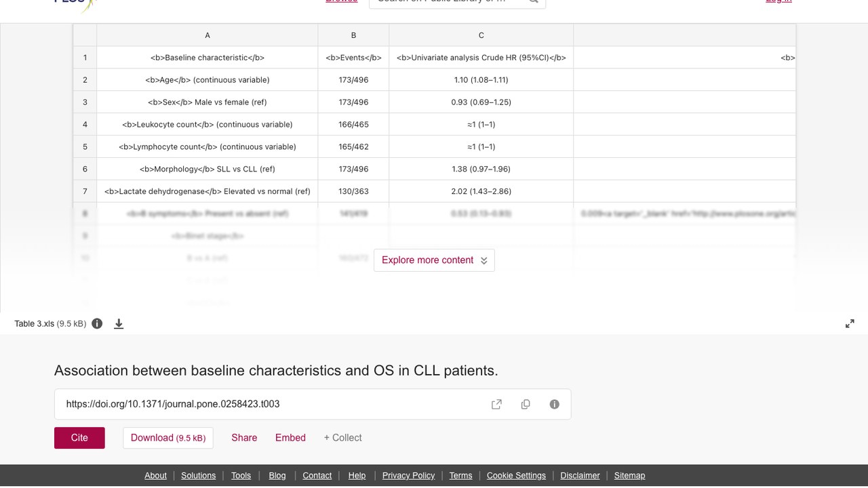Open the Embed option
This screenshot has width=868, height=488.
coord(290,438)
